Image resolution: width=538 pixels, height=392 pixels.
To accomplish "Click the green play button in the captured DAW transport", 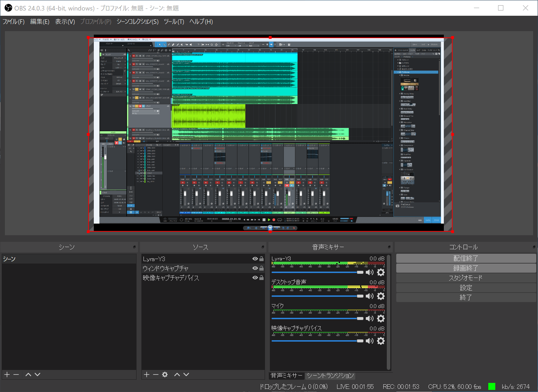I will [269, 220].
